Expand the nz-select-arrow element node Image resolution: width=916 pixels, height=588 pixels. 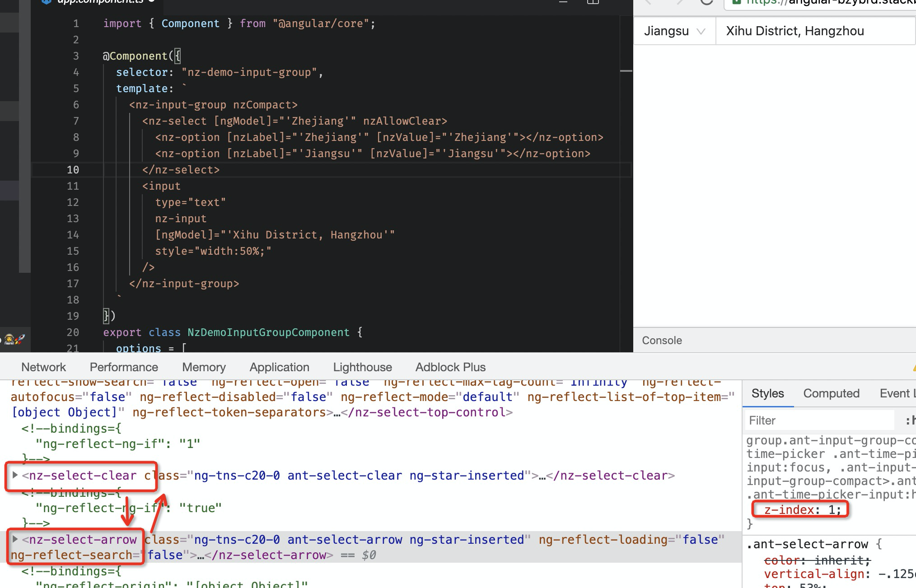click(x=15, y=539)
